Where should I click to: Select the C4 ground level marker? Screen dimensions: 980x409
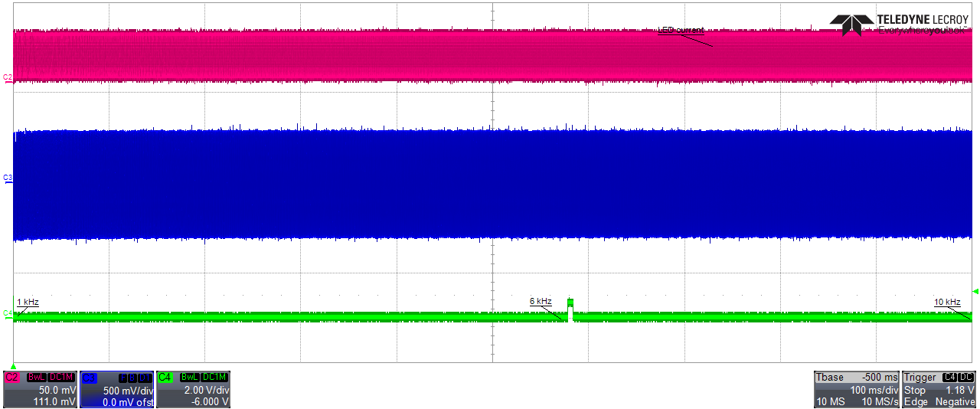pos(8,314)
